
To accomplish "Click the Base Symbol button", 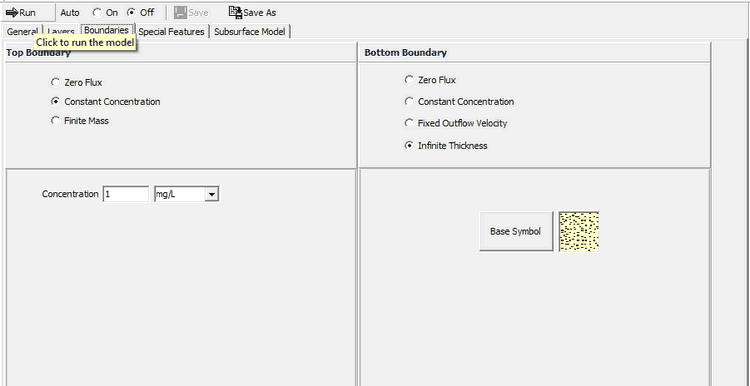I will (x=516, y=232).
